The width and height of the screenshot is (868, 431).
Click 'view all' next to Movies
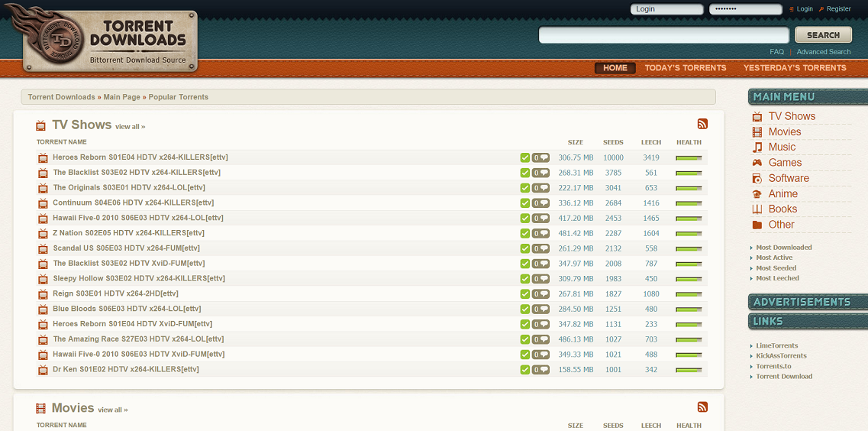coord(113,410)
